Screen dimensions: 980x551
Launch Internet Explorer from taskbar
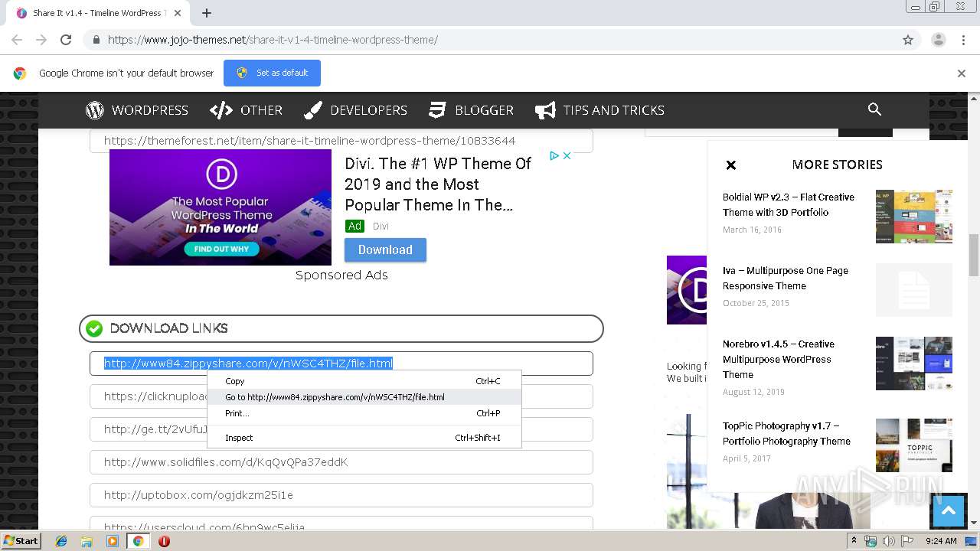click(x=61, y=541)
